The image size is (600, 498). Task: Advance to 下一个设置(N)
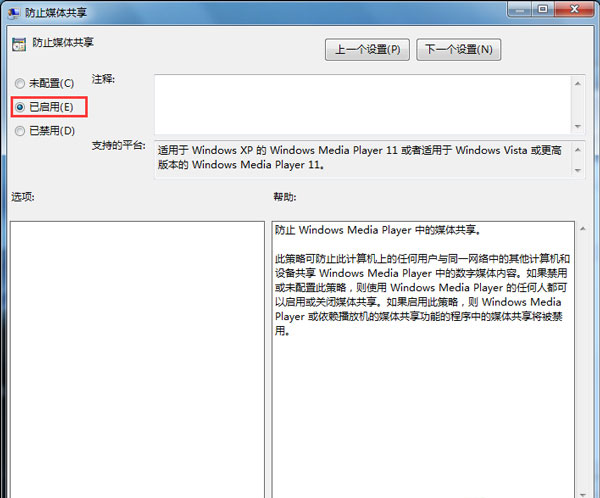(458, 49)
